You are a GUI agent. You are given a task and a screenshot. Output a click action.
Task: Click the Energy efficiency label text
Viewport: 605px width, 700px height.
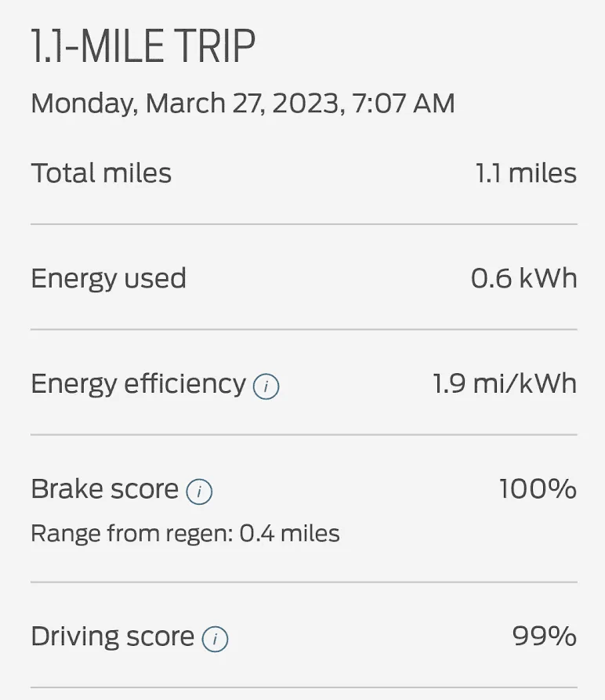click(138, 384)
